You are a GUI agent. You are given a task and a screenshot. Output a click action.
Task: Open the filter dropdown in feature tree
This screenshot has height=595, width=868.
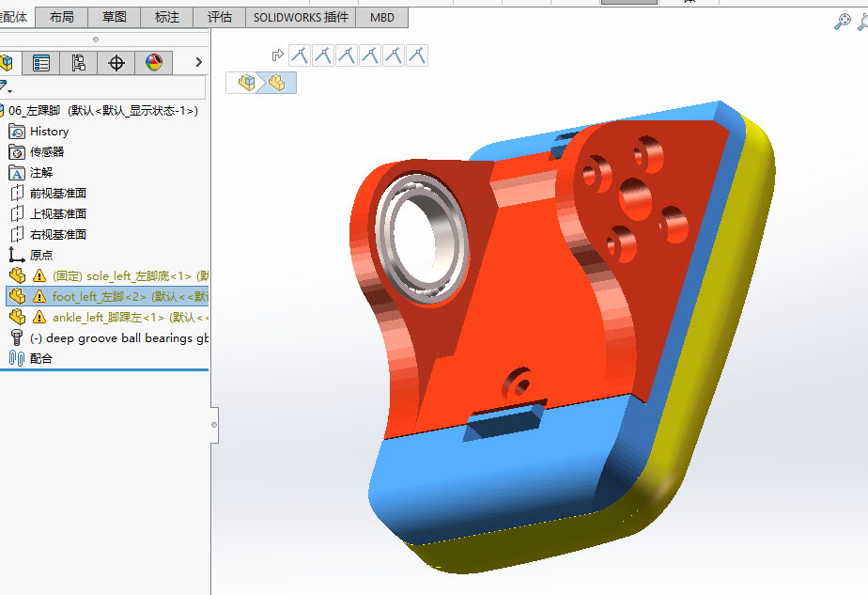click(6, 87)
